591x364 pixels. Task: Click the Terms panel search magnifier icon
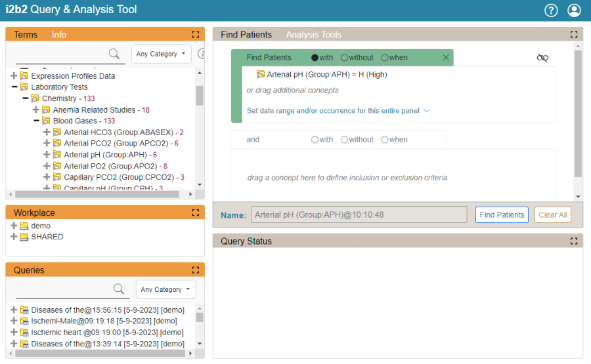pyautogui.click(x=114, y=54)
